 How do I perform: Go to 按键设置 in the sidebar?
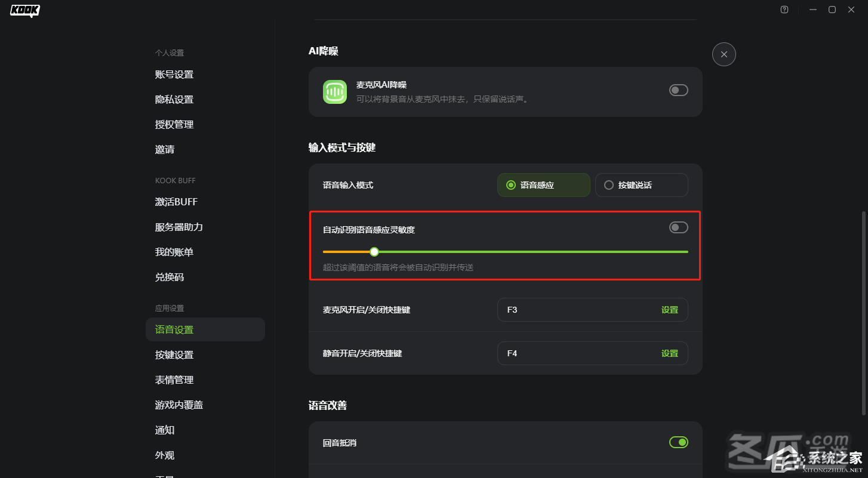pyautogui.click(x=174, y=355)
